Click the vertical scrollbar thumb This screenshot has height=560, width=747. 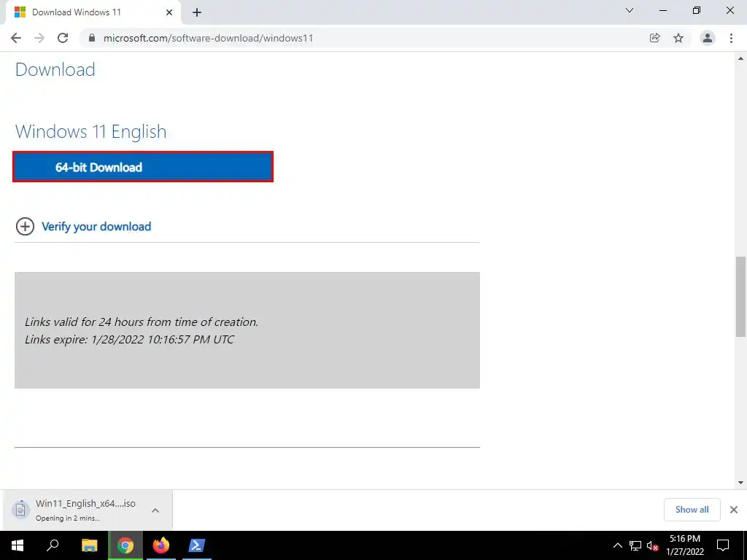[x=740, y=297]
